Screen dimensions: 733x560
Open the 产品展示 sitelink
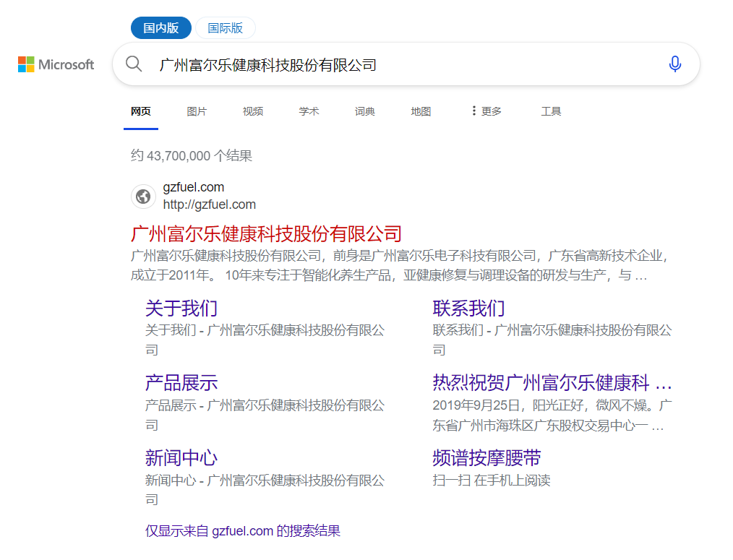(181, 383)
